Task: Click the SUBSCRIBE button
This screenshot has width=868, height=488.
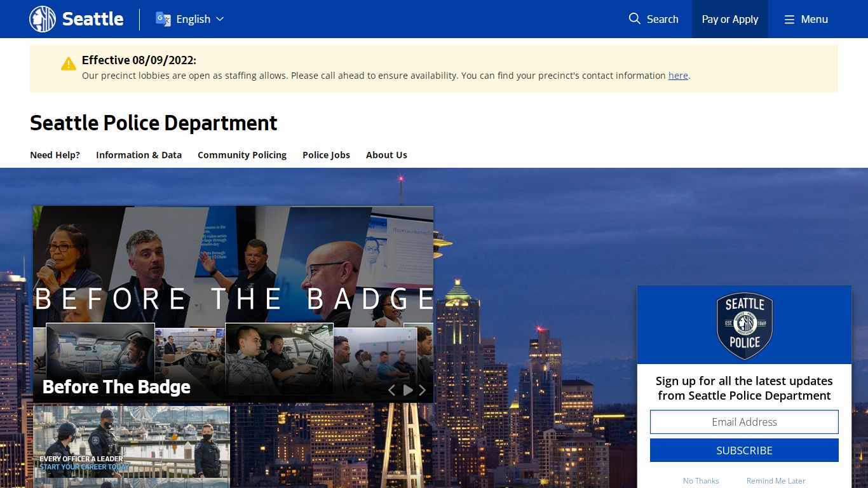Action: (744, 451)
